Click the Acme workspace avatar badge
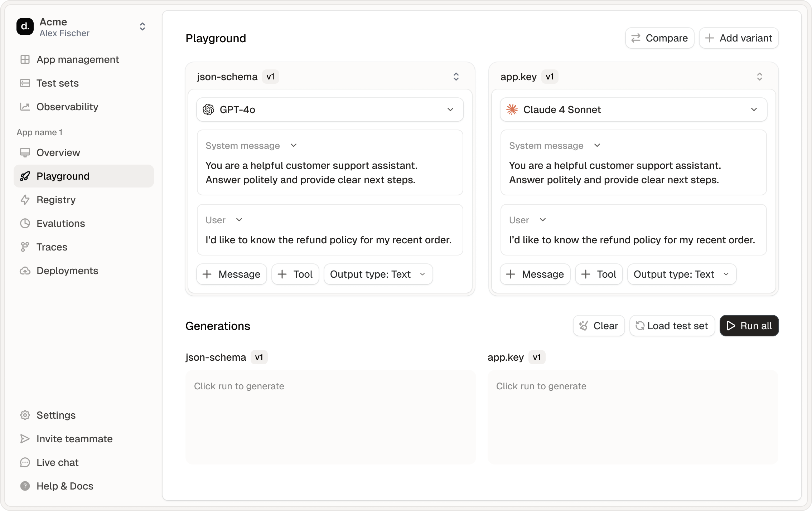Viewport: 812px width, 511px height. [x=25, y=26]
